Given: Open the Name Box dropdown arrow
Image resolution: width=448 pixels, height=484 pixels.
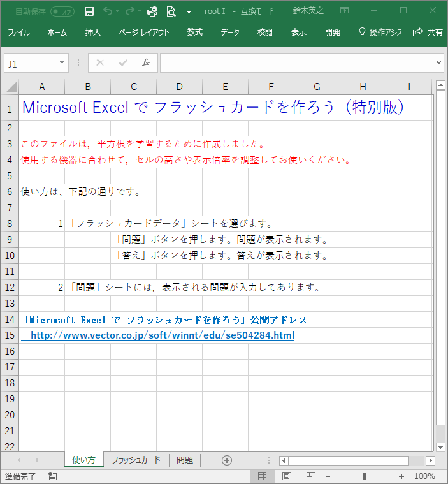Looking at the screenshot, I should (x=62, y=62).
